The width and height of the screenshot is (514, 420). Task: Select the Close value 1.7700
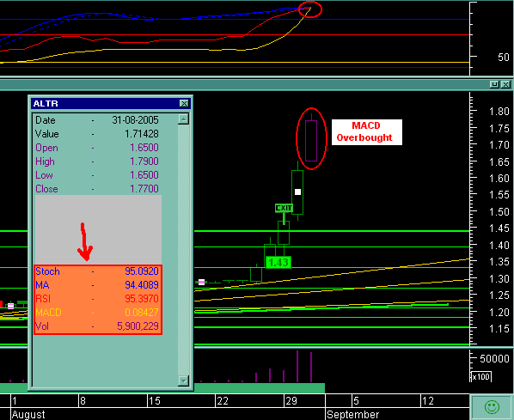144,189
